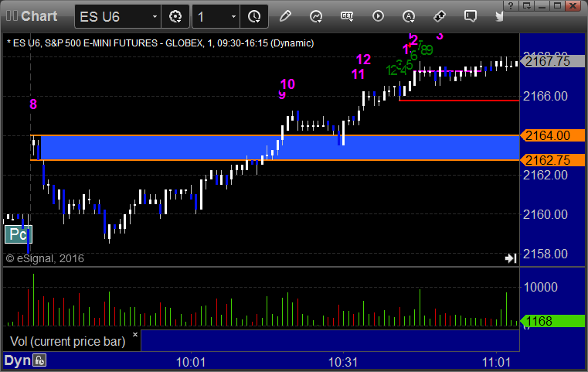Open the window options dropdown icon
Image resolution: width=588 pixels, height=372 pixels.
point(526,5)
